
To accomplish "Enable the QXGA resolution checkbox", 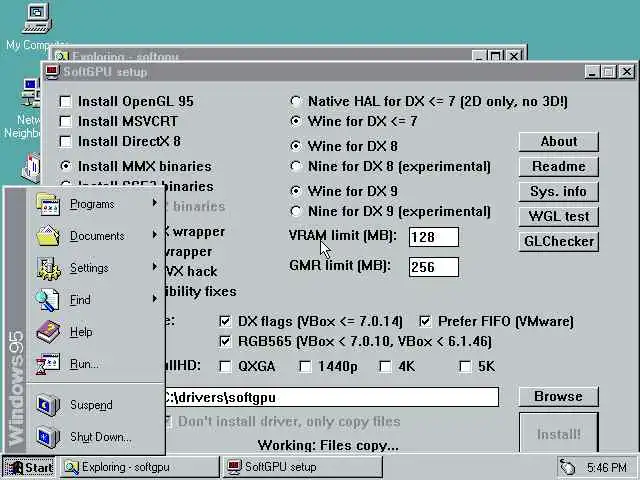I will pyautogui.click(x=225, y=366).
